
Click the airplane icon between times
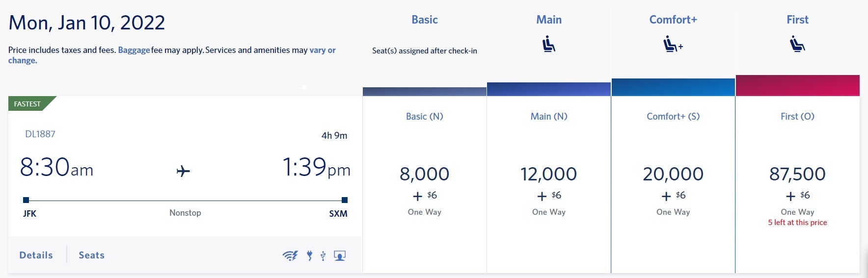coord(183,171)
